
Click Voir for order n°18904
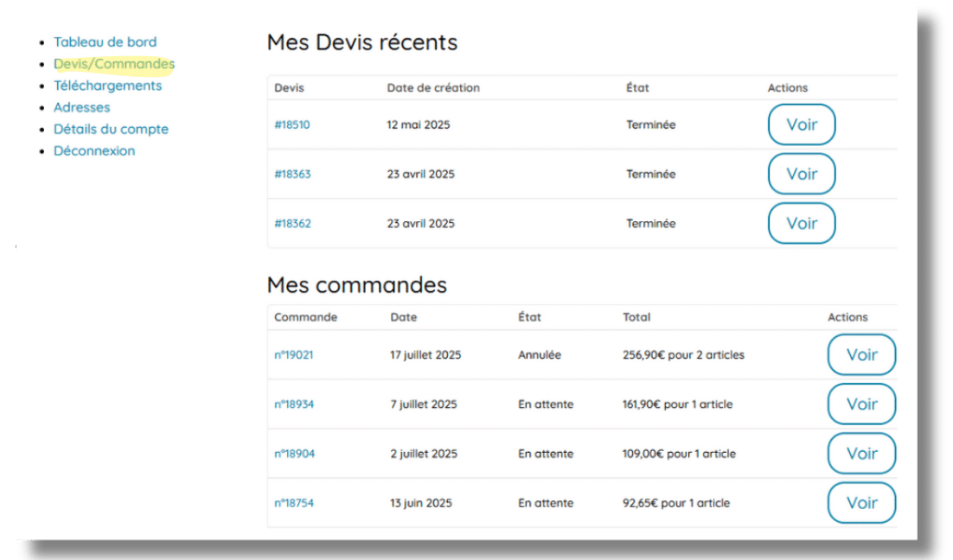(861, 453)
